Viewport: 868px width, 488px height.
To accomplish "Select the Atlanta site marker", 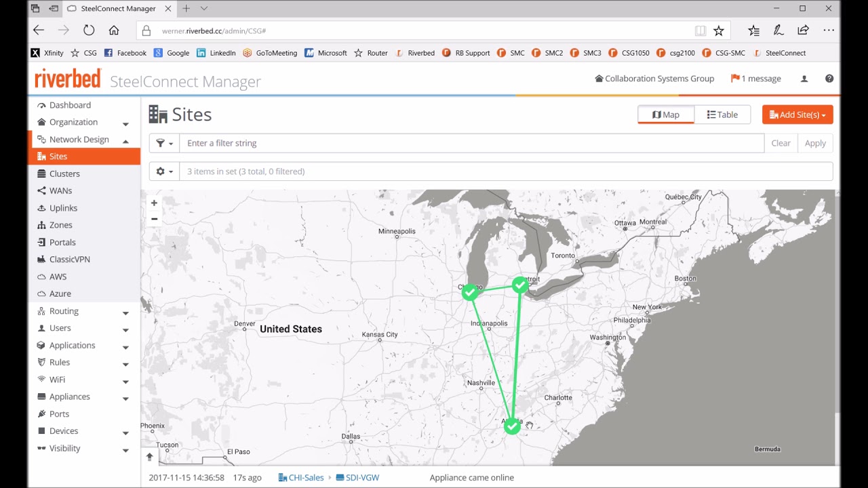I will click(x=512, y=426).
